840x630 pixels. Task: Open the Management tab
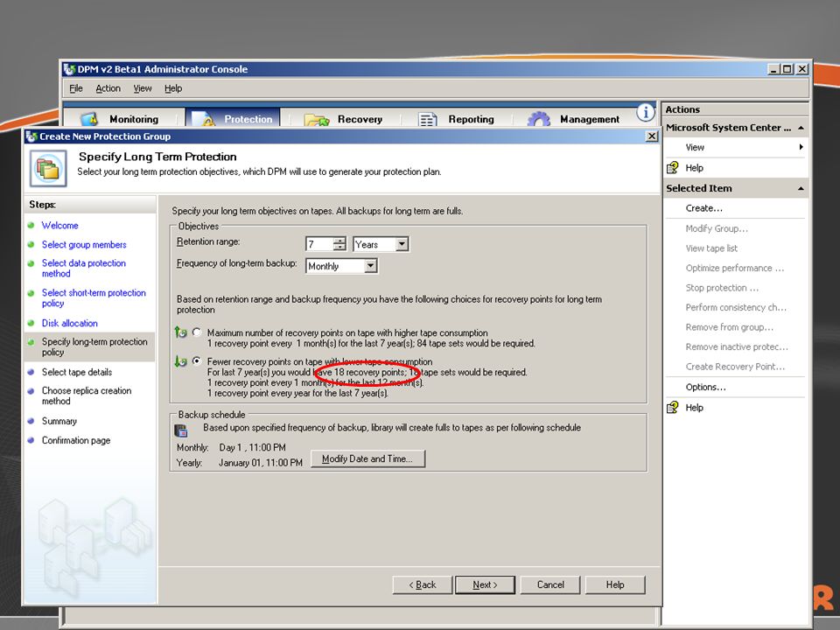[x=572, y=119]
